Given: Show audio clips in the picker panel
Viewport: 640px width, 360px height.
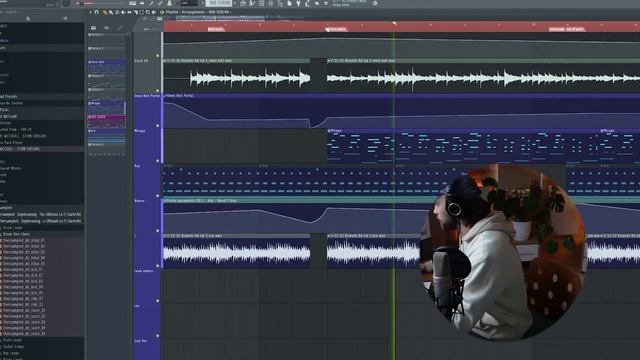Looking at the screenshot, I should click(x=107, y=28).
